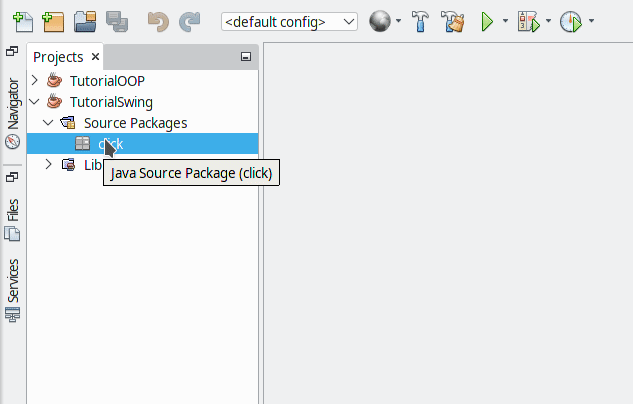Viewport: 633px width, 404px height.
Task: Expand the TutorialOOP project node
Action: click(36, 80)
